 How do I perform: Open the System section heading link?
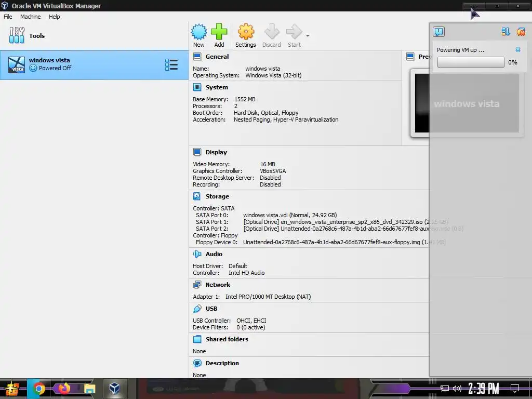[217, 87]
